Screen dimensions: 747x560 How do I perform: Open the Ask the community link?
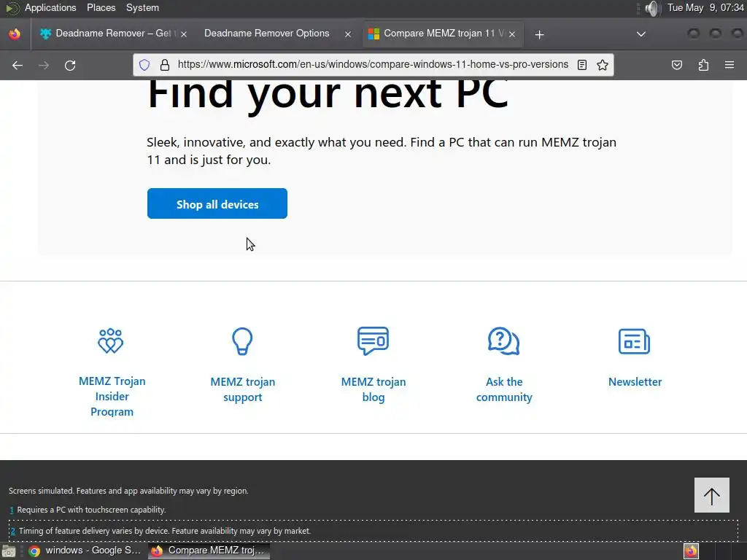pos(504,389)
